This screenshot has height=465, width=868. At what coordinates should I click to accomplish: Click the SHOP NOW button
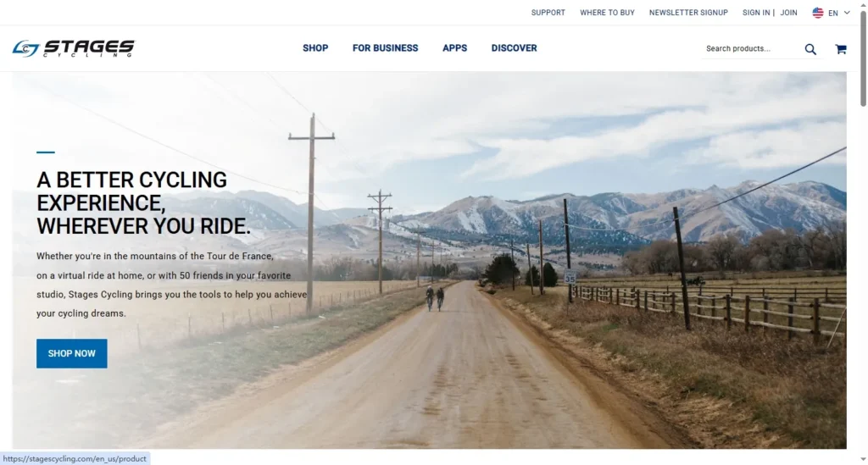pyautogui.click(x=72, y=353)
